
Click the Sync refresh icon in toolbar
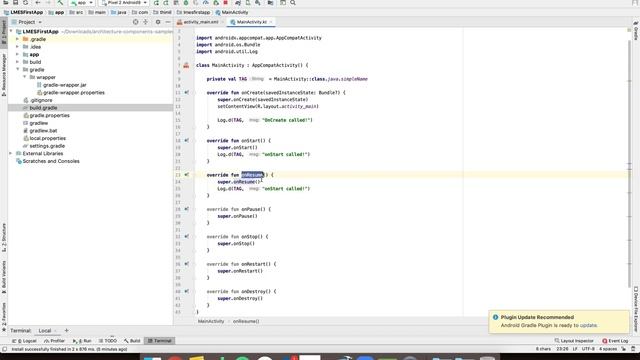[25, 3]
